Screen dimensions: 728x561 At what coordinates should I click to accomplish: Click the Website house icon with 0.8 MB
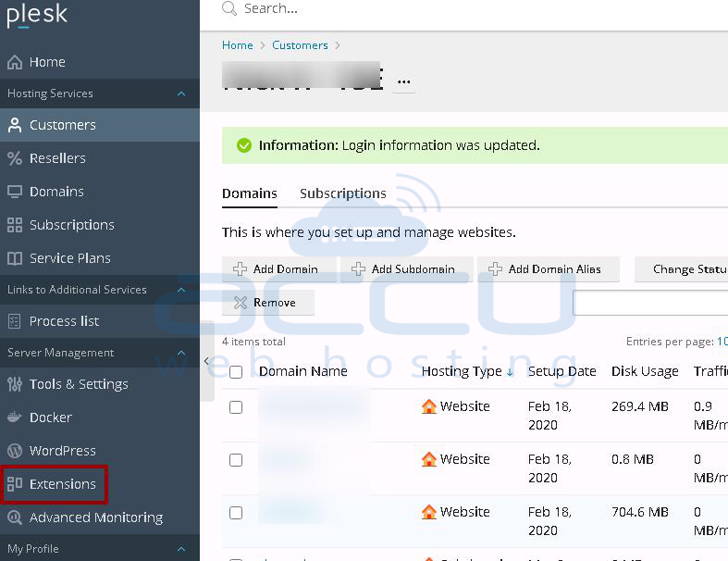pos(429,459)
